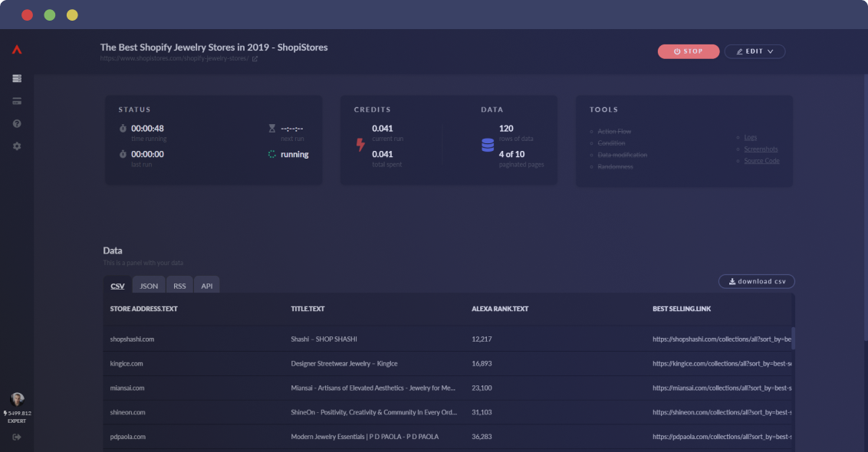Open the billing card sidebar icon
868x452 pixels.
click(17, 101)
